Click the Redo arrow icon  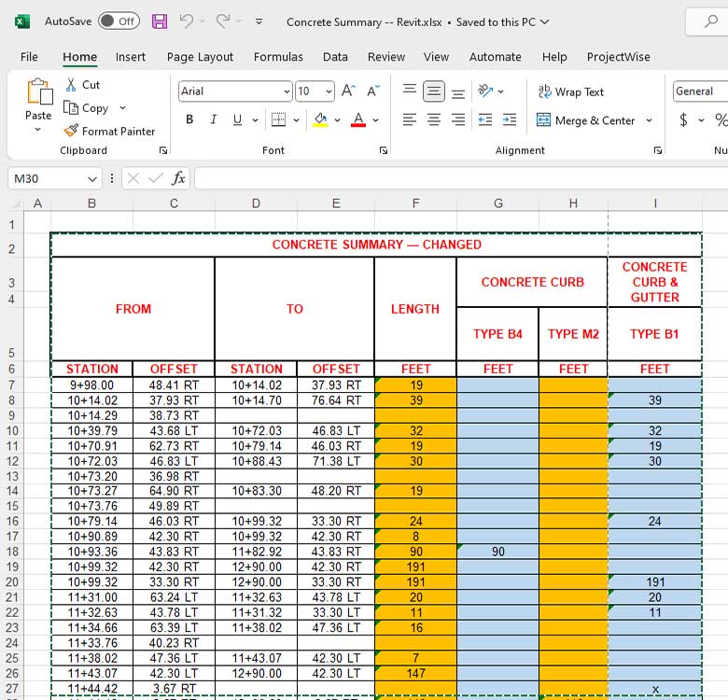pyautogui.click(x=223, y=21)
